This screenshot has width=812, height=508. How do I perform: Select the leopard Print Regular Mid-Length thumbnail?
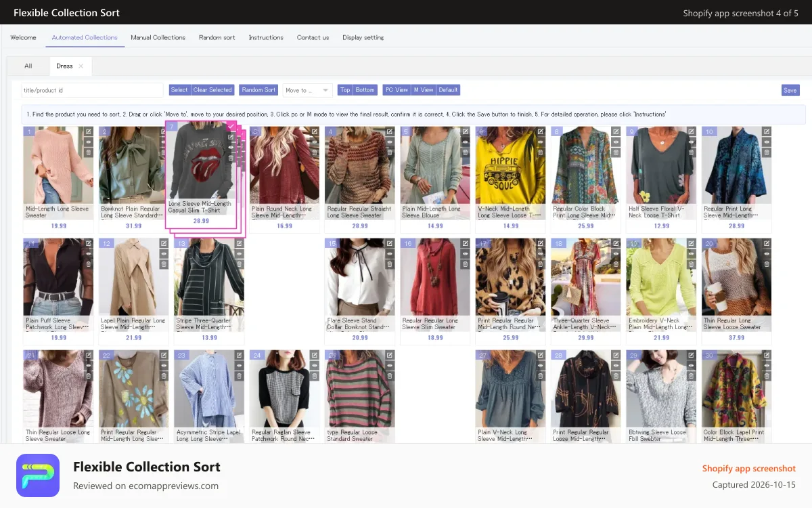point(510,277)
